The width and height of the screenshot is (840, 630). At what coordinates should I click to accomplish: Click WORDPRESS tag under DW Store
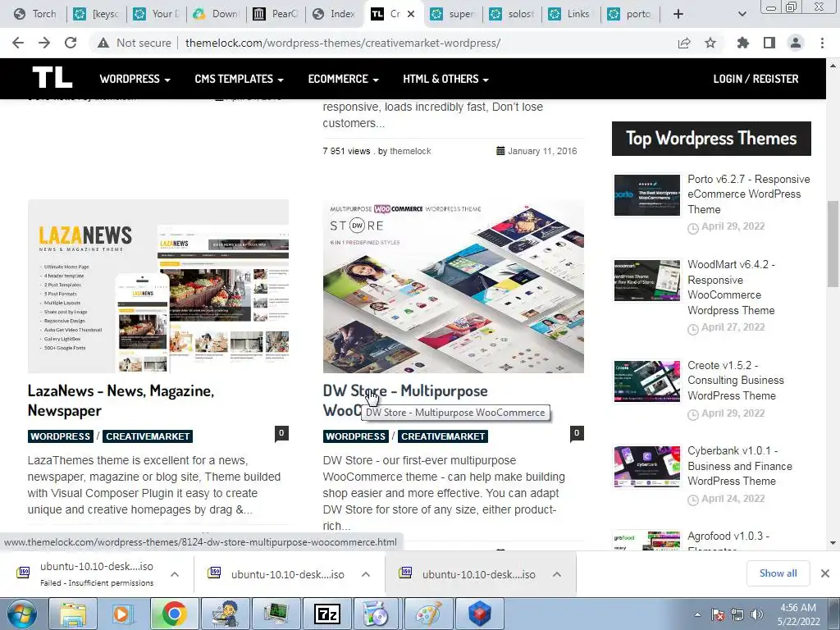(x=356, y=436)
